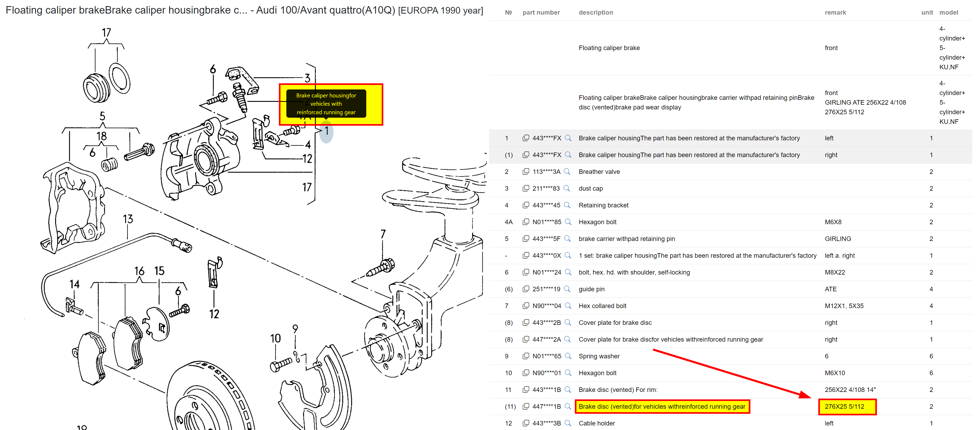Click the part number column header
The image size is (980, 430).
point(541,13)
